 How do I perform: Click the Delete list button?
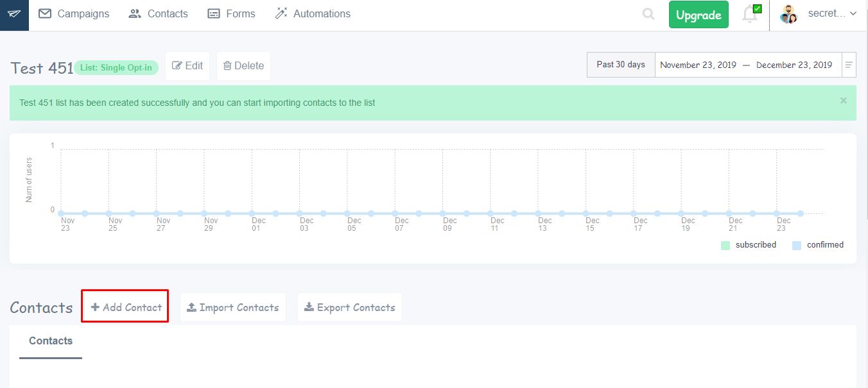(x=243, y=66)
